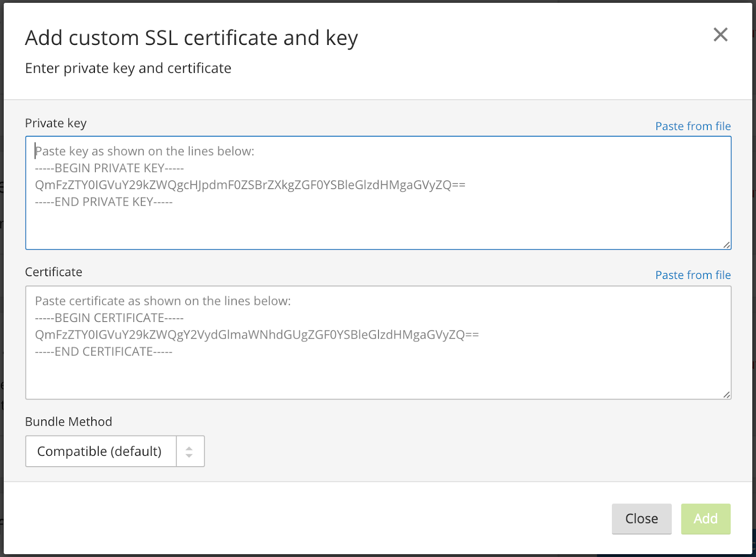Viewport: 756px width, 557px height.
Task: Close the dialog with the X icon
Action: point(720,35)
